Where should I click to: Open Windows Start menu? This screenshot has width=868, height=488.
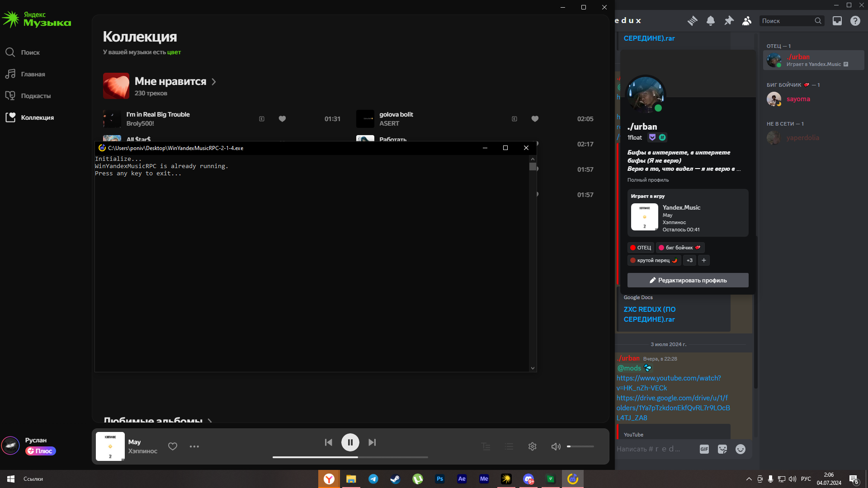11,479
